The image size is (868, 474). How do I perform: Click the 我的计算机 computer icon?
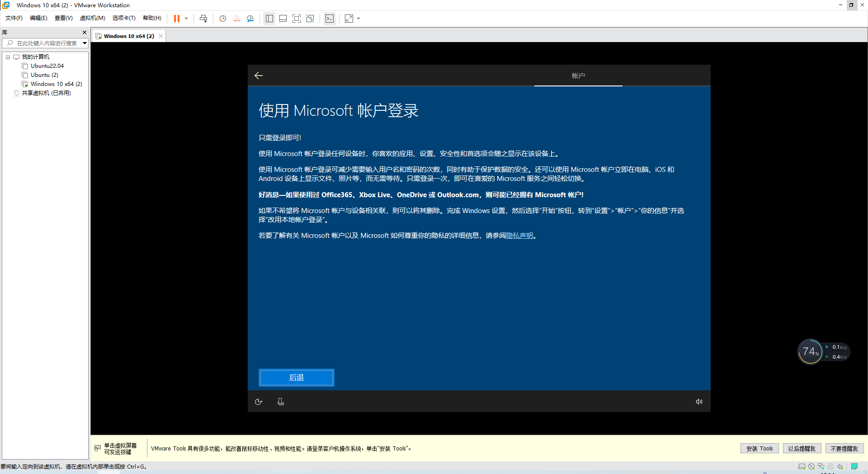pos(16,57)
